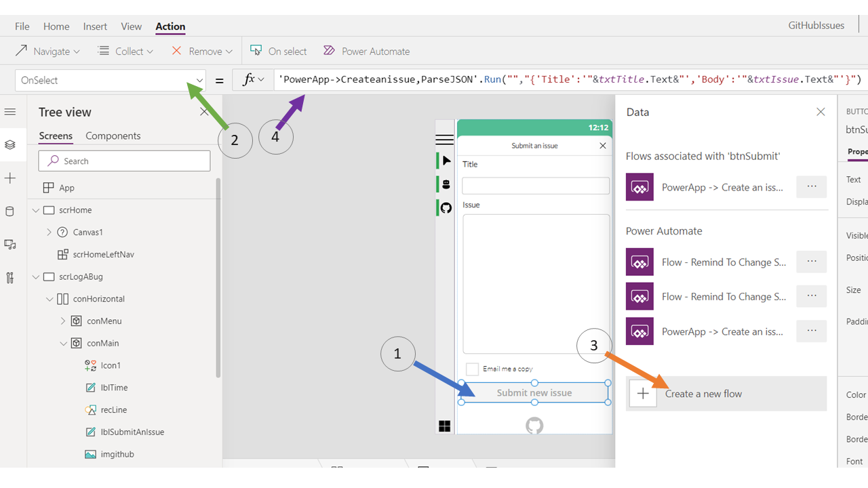868x488 pixels.
Task: Click the Insert plus icon in left rail
Action: coord(9,178)
